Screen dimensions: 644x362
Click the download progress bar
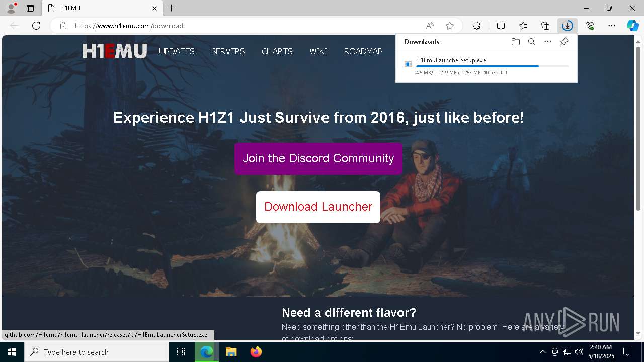pos(493,66)
